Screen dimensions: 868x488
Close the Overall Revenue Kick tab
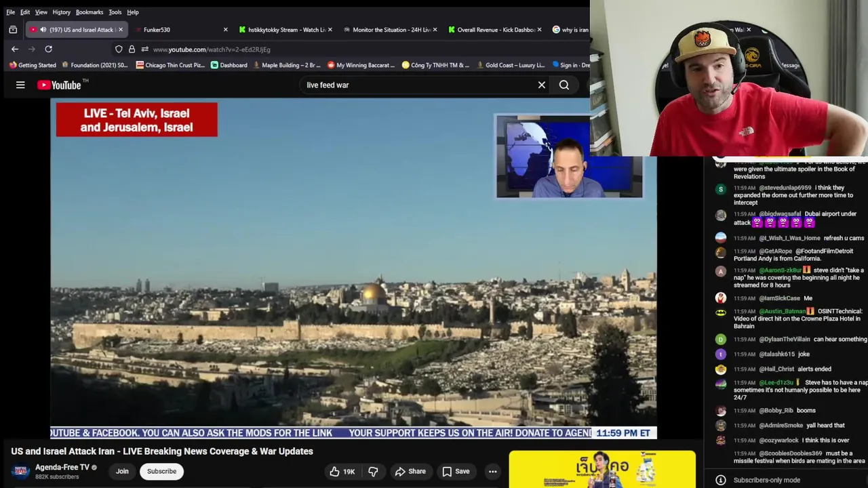pyautogui.click(x=540, y=30)
